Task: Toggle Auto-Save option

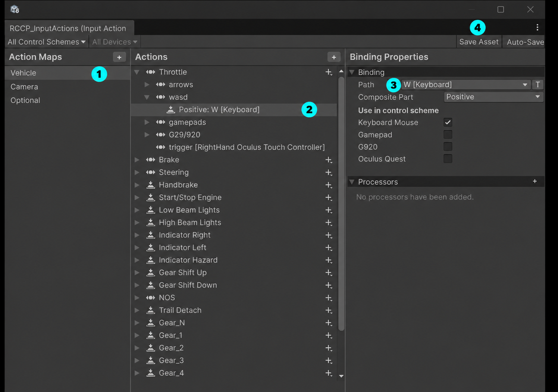Action: [x=524, y=42]
